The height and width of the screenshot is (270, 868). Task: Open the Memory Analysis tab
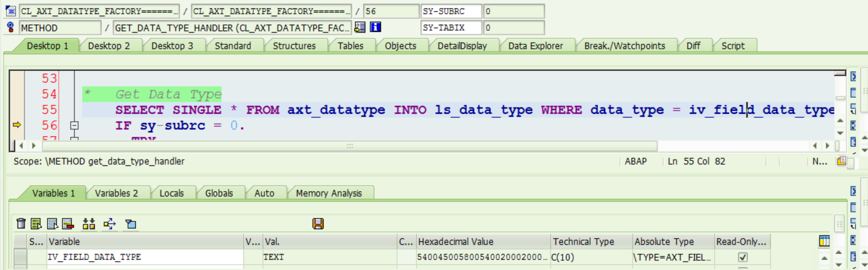(329, 193)
